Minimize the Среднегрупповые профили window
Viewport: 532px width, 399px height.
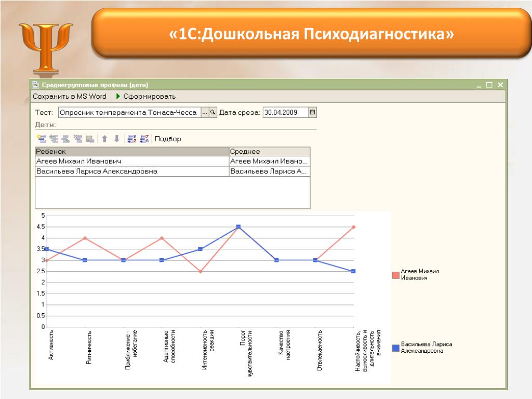[x=478, y=85]
